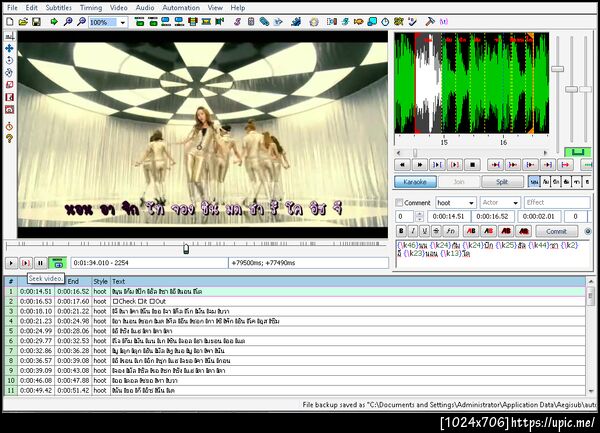600x433 pixels.
Task: Open the Automation menu
Action: pyautogui.click(x=181, y=8)
